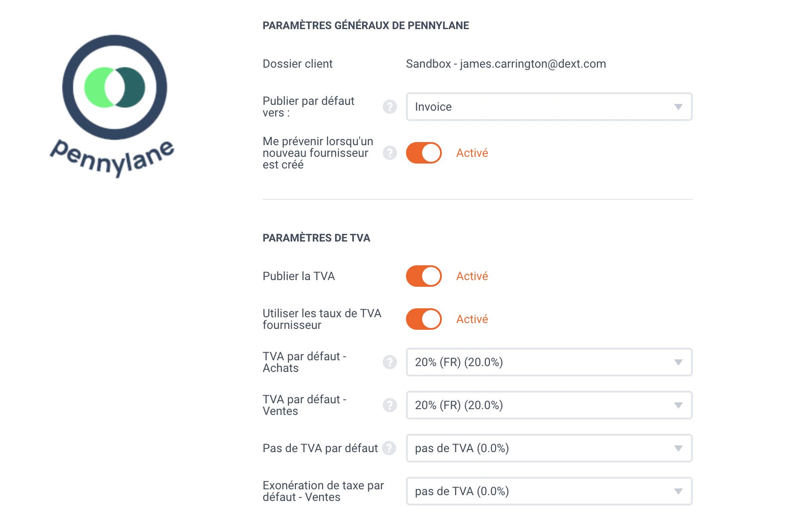Image resolution: width=812 pixels, height=518 pixels.
Task: Open Pas de TVA par défaut dropdown
Action: [549, 448]
